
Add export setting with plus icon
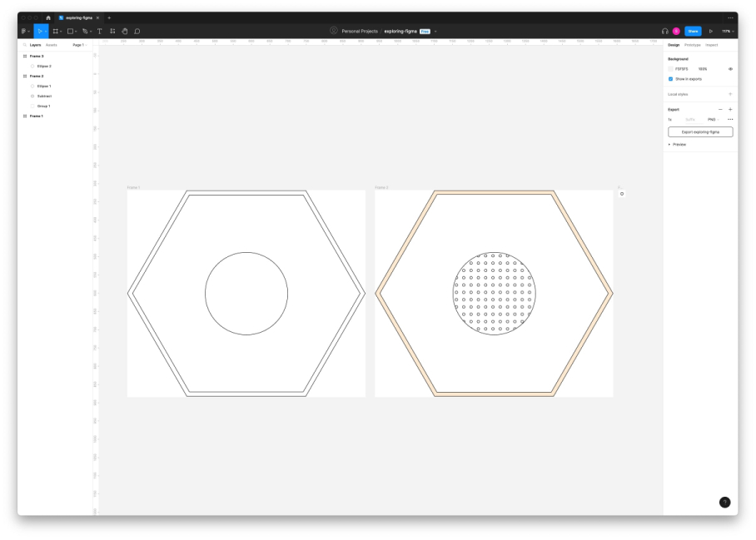(x=730, y=109)
